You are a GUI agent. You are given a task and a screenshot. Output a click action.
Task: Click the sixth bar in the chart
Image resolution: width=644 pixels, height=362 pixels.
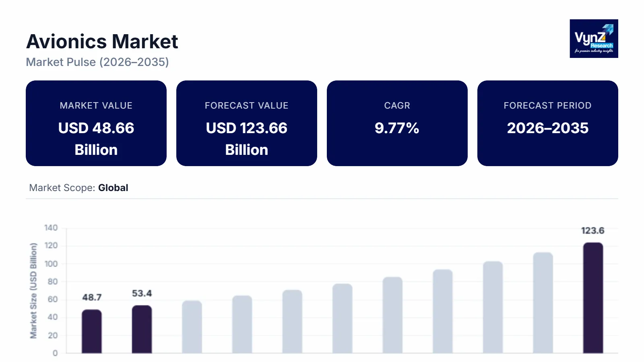pos(343,319)
